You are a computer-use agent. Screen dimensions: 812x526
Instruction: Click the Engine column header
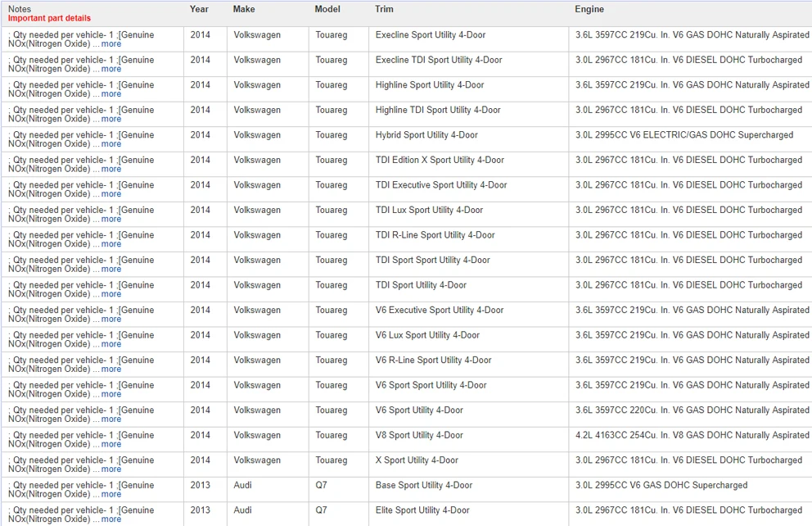[x=589, y=9]
